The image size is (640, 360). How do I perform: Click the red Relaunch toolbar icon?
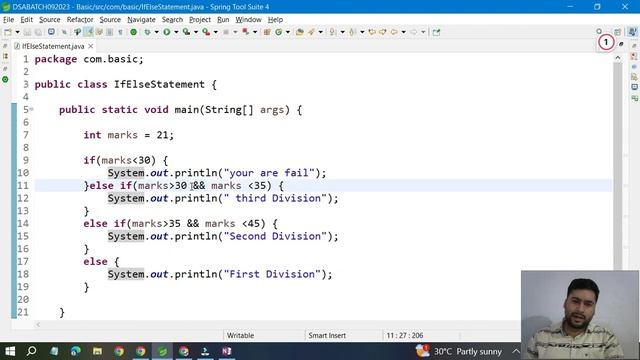point(246,31)
